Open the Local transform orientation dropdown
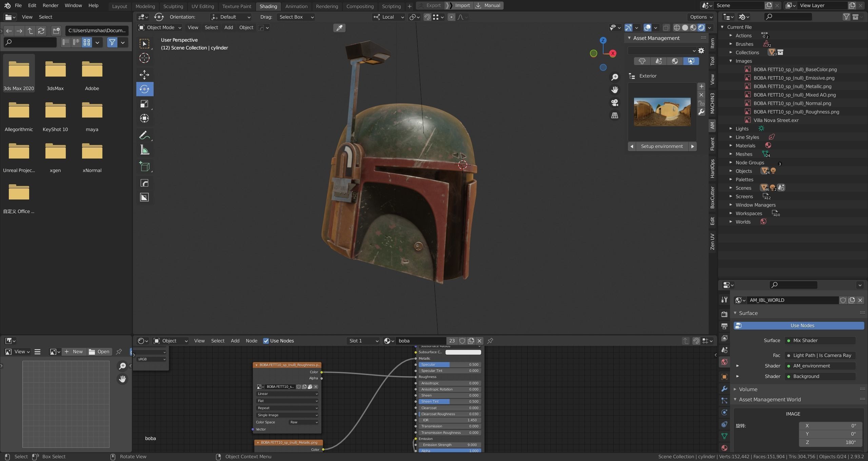The image size is (868, 461). (x=389, y=17)
